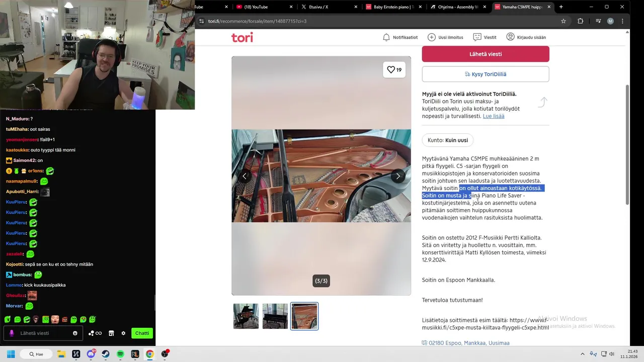Click the Kunto: Kuin uusi condition tag
The width and height of the screenshot is (644, 362).
coord(448,140)
